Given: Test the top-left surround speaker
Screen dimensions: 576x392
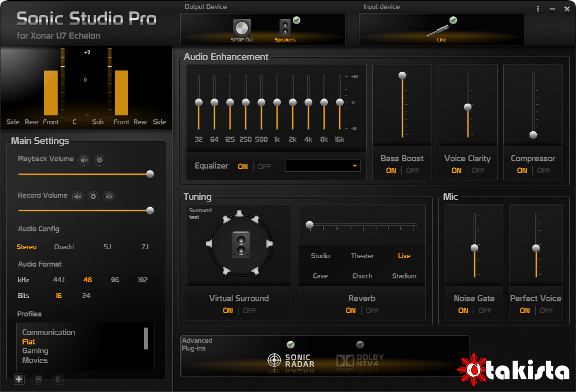Looking at the screenshot, I should coord(226,220).
